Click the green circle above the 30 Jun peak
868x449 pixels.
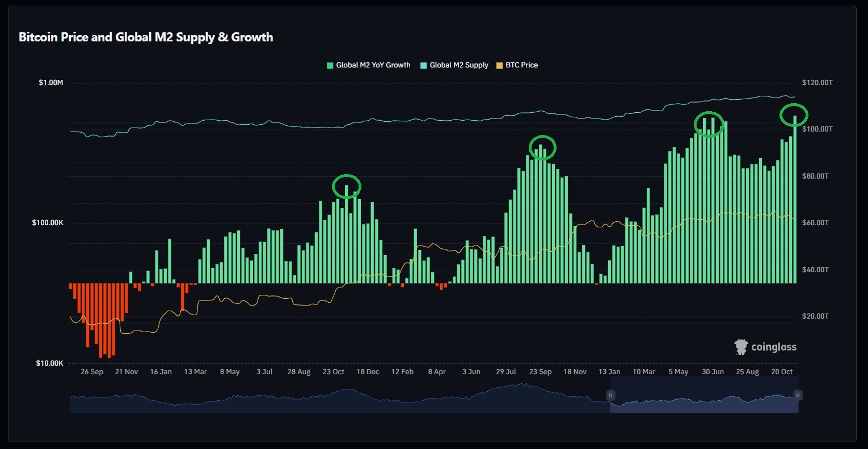point(709,124)
